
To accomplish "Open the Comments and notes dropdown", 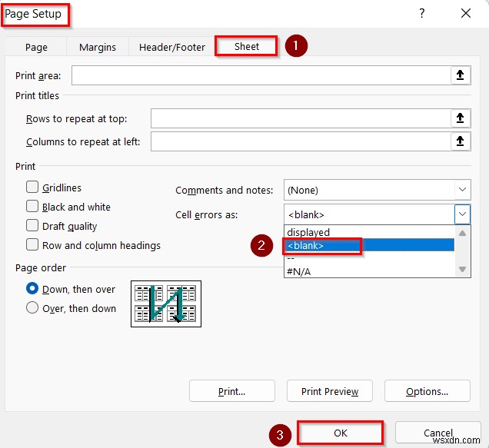I will point(463,190).
